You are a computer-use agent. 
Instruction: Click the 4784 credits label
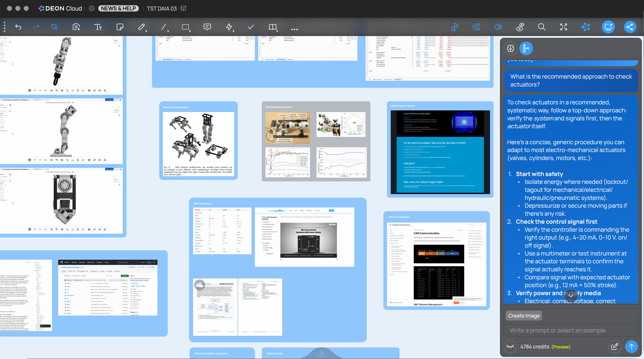pos(535,347)
